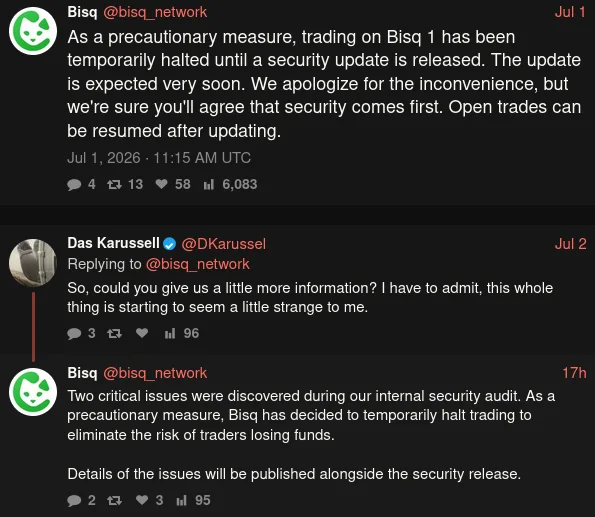595x517 pixels.
Task: Reply to Bisq's security audit tweet
Action: 74,501
